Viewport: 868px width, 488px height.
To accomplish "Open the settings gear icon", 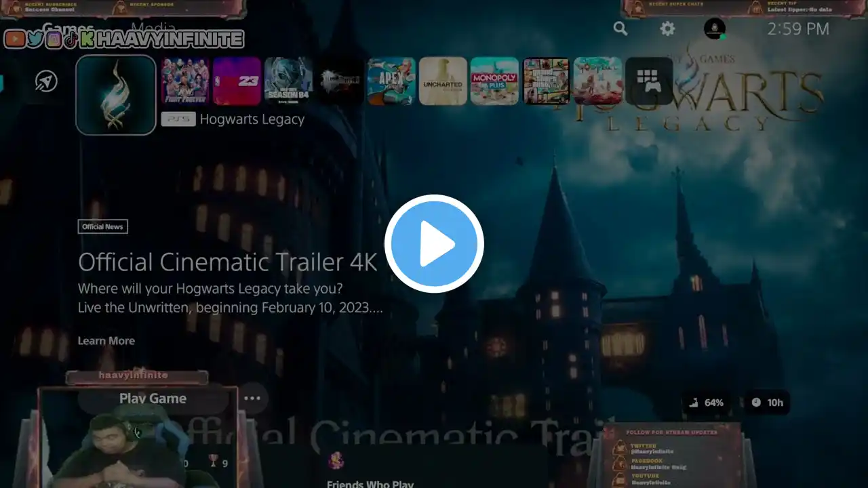I will point(668,28).
